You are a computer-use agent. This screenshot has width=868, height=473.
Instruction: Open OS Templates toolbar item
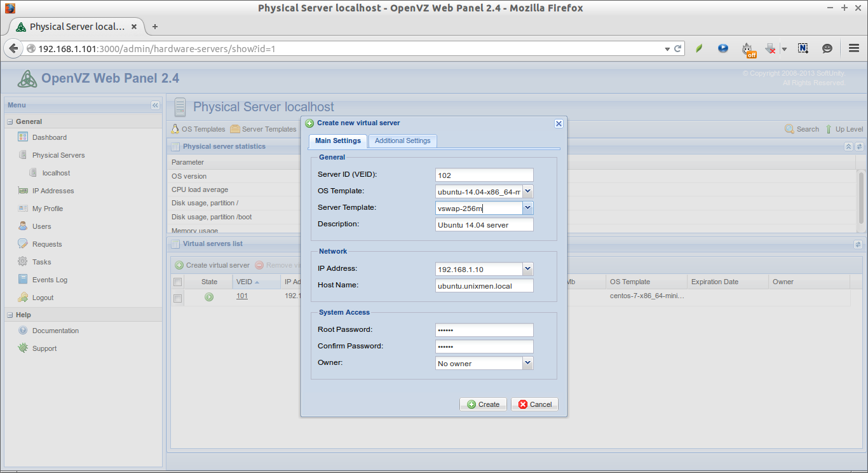(199, 129)
